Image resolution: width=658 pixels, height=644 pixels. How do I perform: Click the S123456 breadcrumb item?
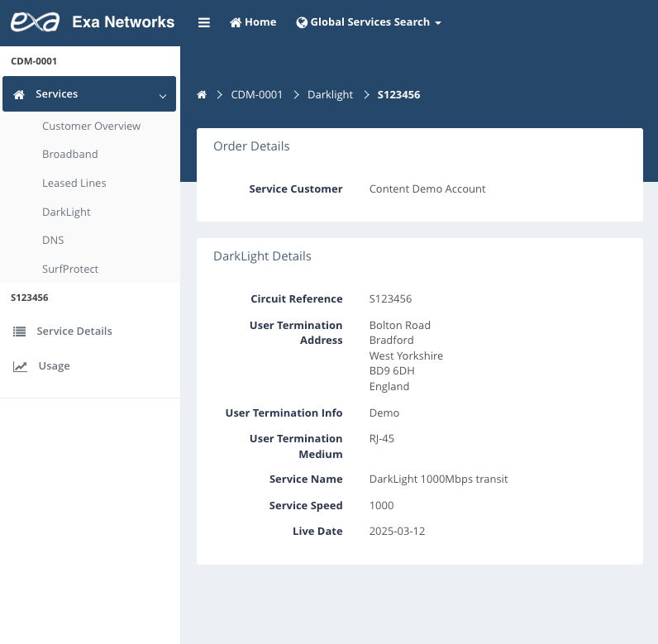(x=398, y=95)
